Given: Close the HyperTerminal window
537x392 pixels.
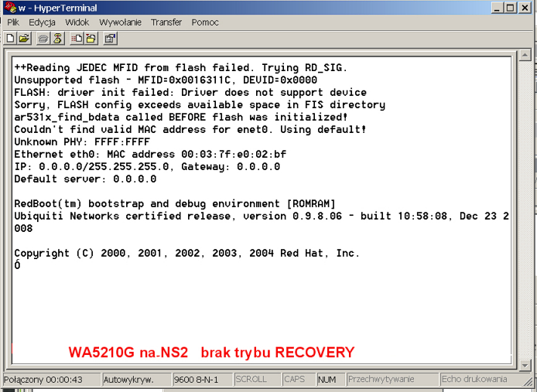Looking at the screenshot, I should pos(525,8).
